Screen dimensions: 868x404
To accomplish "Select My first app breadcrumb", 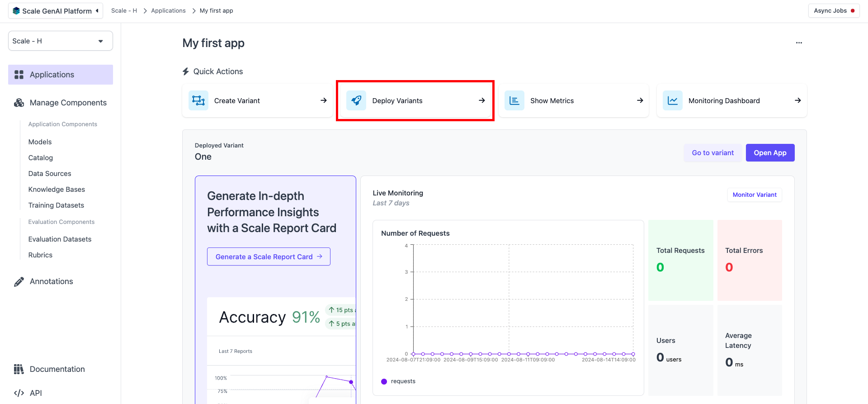I will [217, 11].
